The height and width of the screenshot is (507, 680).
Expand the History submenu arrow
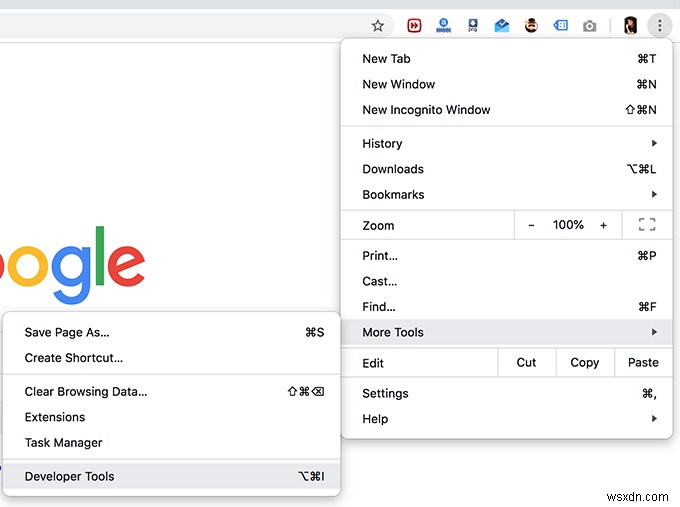pyautogui.click(x=654, y=143)
